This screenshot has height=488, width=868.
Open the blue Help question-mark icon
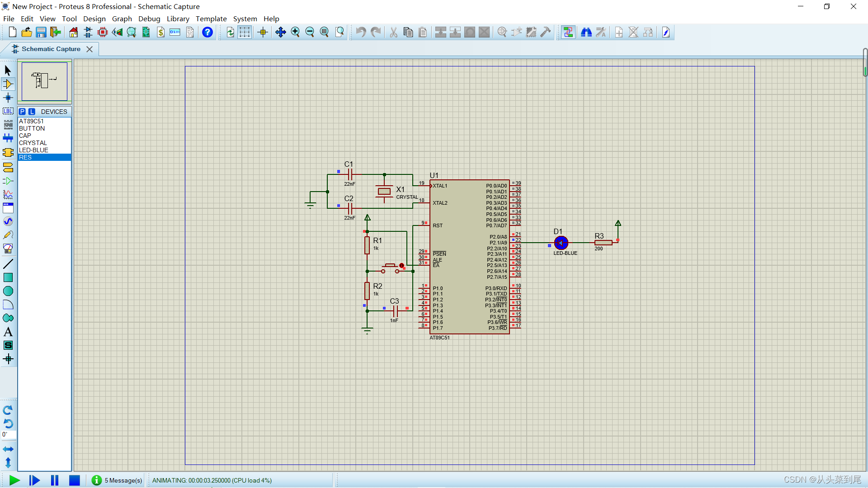[x=208, y=32]
